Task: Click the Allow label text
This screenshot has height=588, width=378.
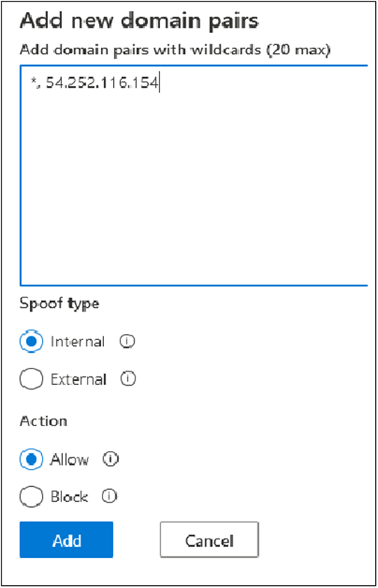Action: click(70, 459)
